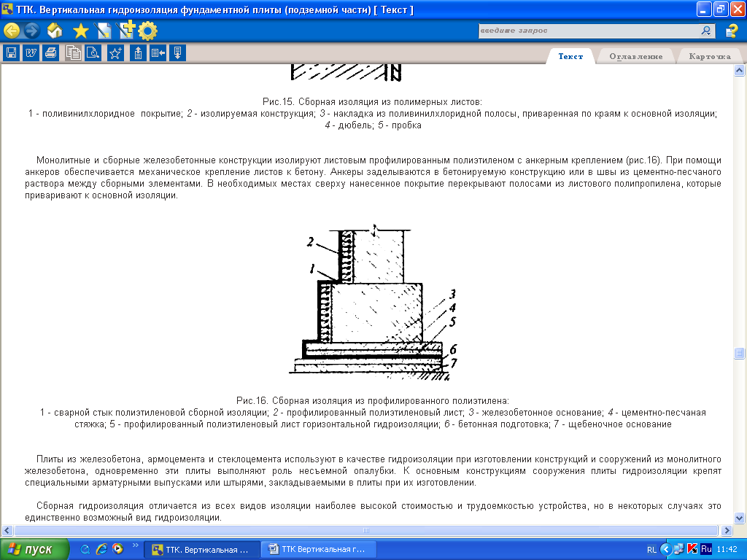Focus the search query input field

coord(589,31)
